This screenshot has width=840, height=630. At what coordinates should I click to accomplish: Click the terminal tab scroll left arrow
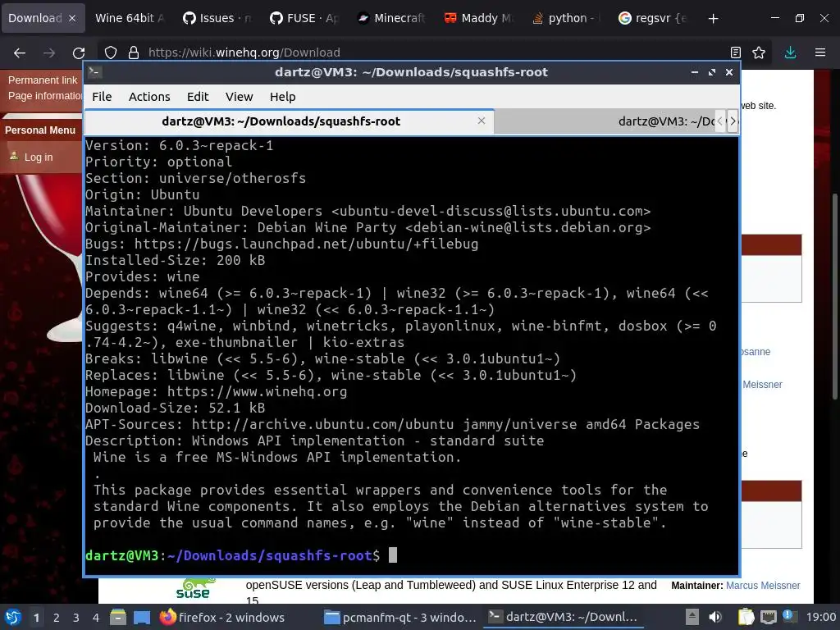[x=720, y=121]
